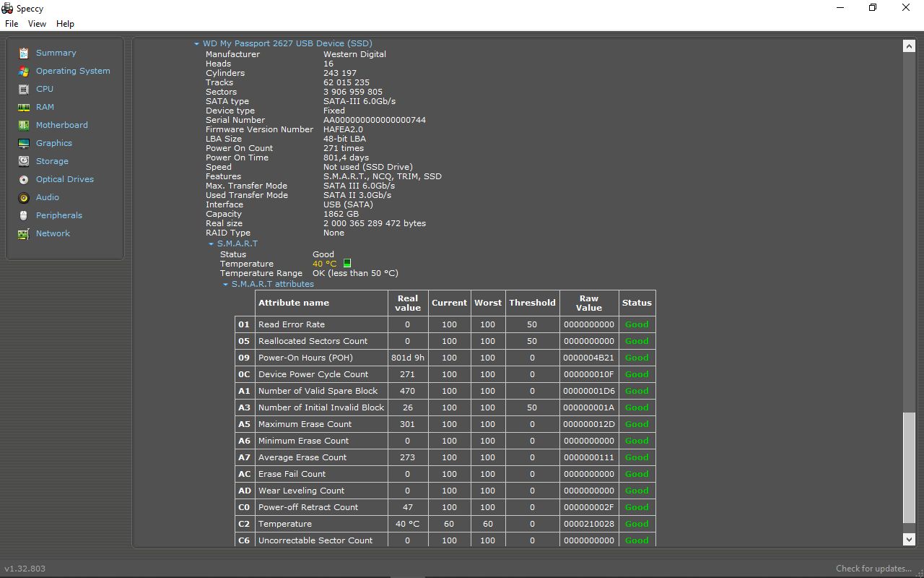Image resolution: width=924 pixels, height=578 pixels.
Task: Click the Good status of Erase Fail Count
Action: pos(637,474)
